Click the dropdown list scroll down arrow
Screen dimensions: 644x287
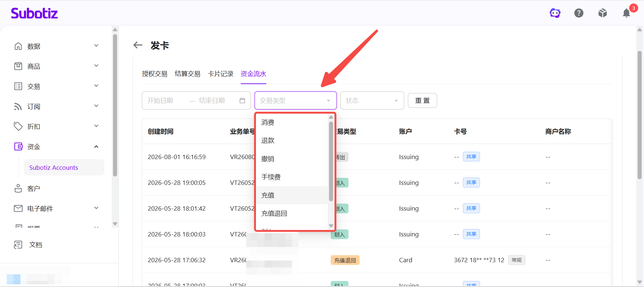point(331,226)
